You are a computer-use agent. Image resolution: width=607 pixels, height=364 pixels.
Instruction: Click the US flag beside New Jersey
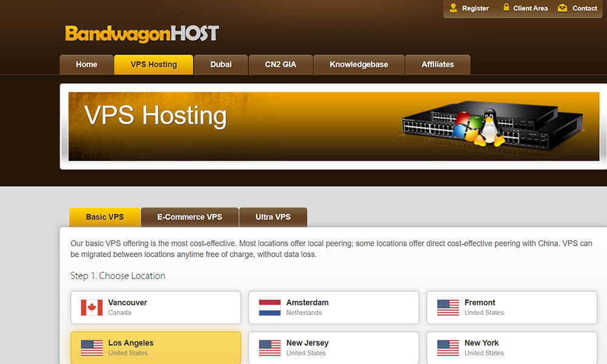[x=270, y=348]
